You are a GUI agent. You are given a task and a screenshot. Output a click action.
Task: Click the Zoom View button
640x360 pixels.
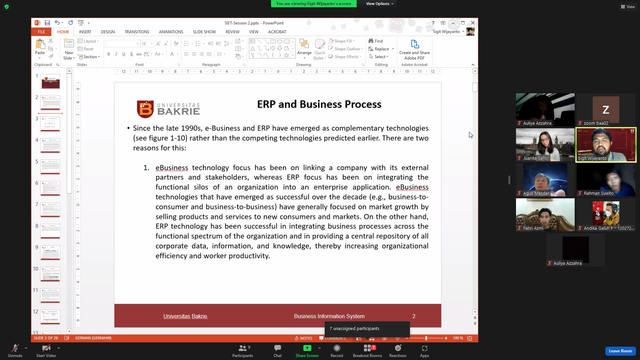[628, 7]
